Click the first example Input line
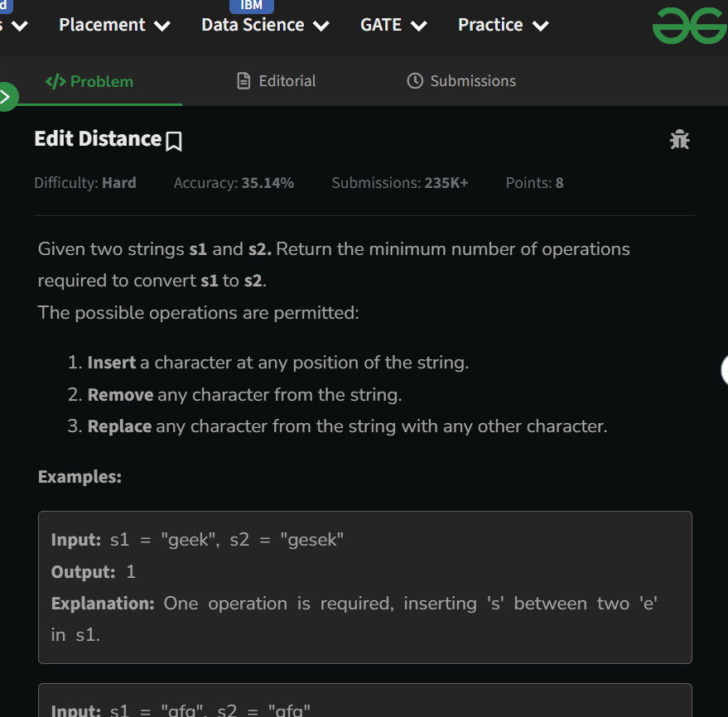 click(x=197, y=540)
